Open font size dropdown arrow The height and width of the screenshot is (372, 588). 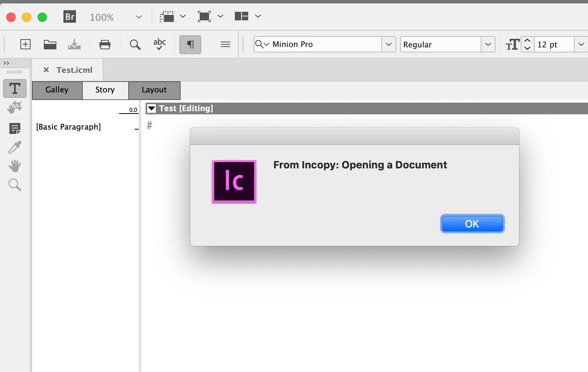(581, 44)
